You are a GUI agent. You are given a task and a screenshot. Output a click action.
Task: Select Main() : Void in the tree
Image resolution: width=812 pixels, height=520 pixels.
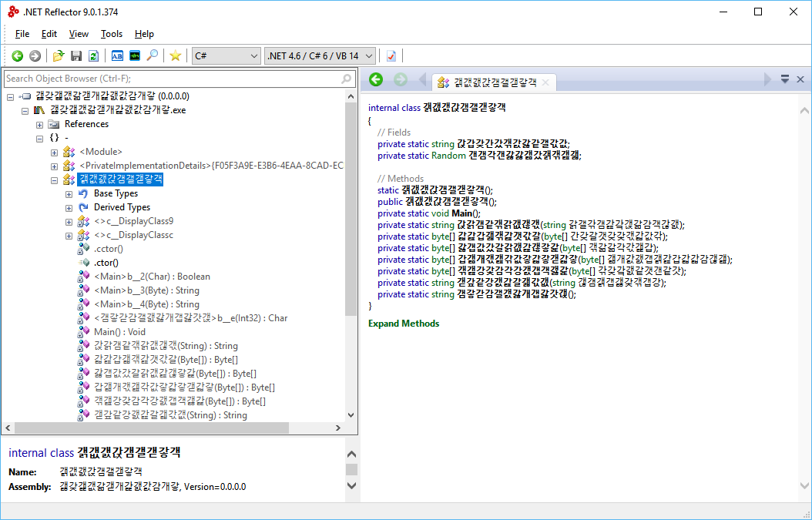(x=119, y=332)
